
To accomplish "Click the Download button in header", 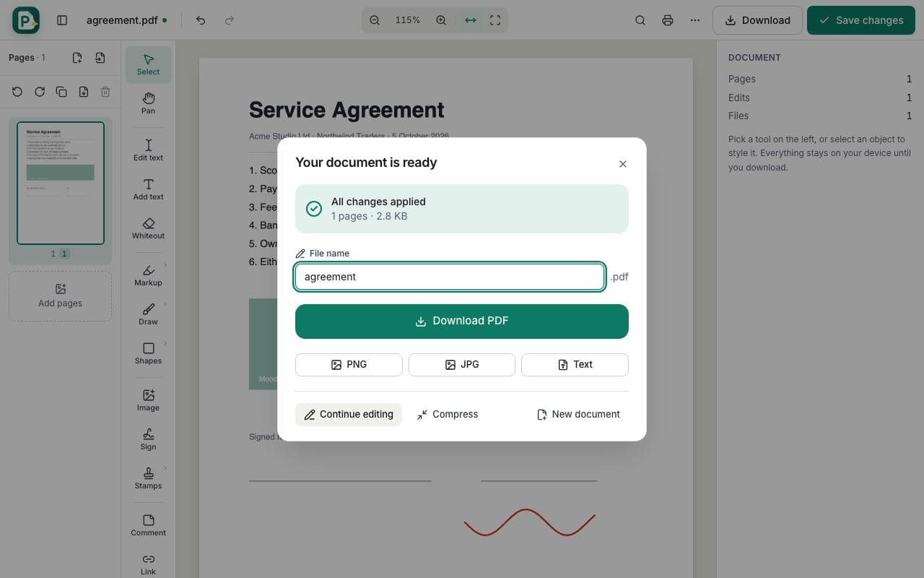I will 757,20.
